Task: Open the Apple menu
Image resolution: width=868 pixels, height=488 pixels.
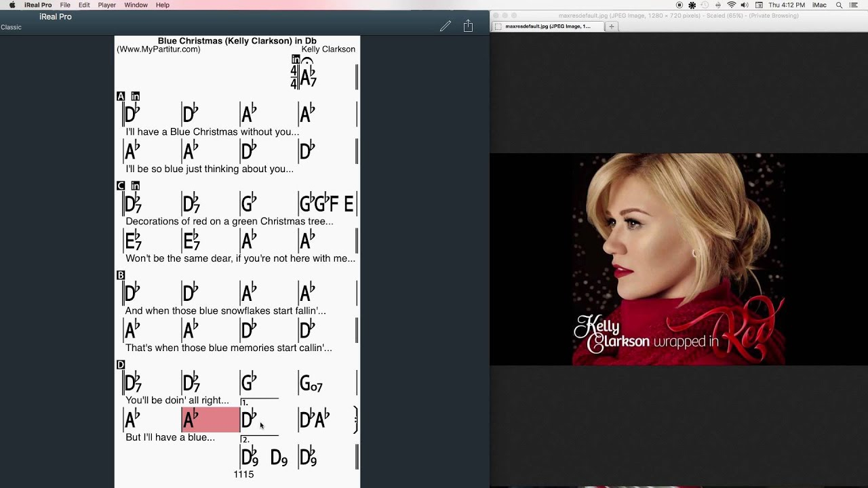Action: click(x=12, y=5)
